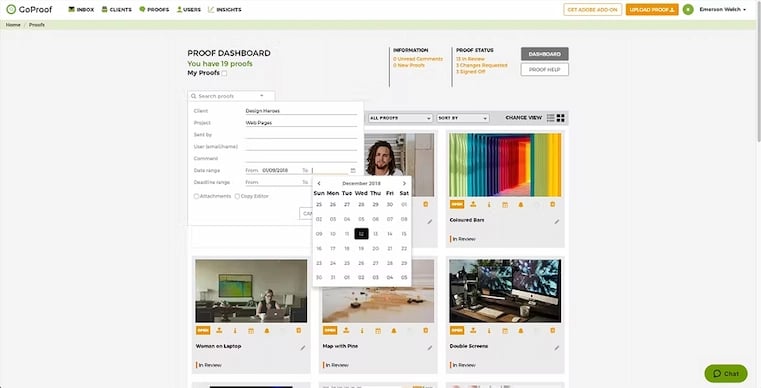This screenshot has height=388, width=761.
Task: Click the Client field showing Design Heroes
Action: point(301,111)
